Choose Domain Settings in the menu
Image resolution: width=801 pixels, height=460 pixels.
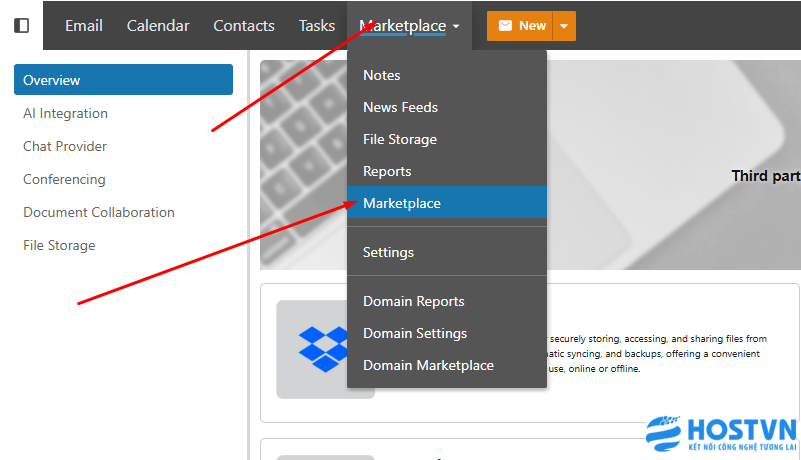coord(415,333)
